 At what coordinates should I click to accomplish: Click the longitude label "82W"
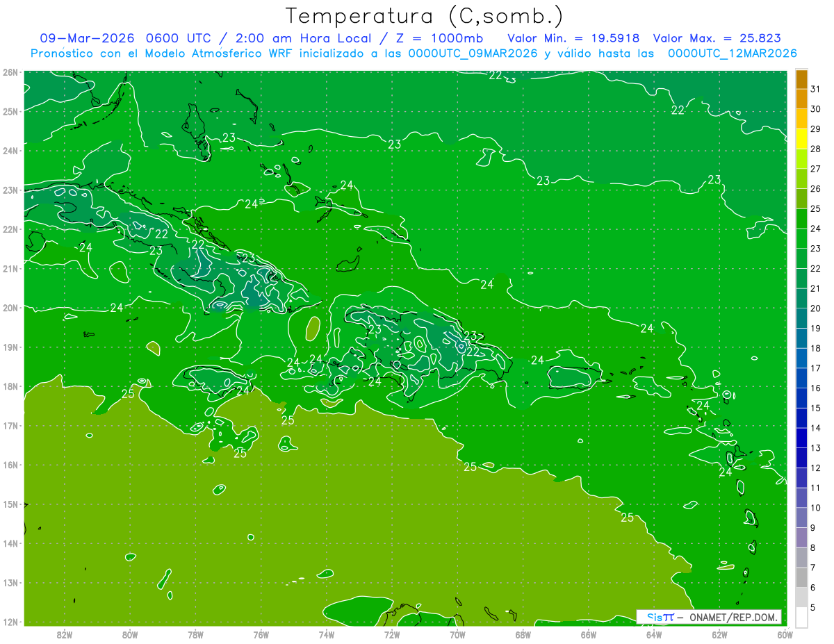coord(65,634)
